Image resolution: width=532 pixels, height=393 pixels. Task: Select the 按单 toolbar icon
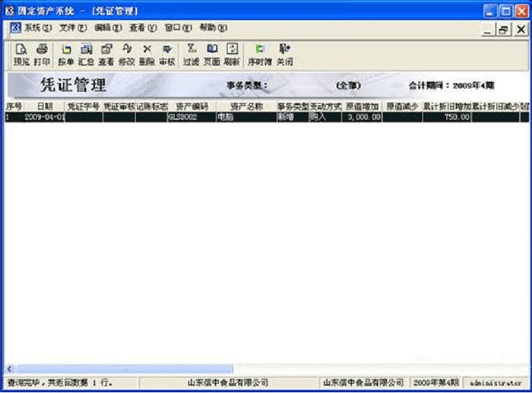(66, 55)
